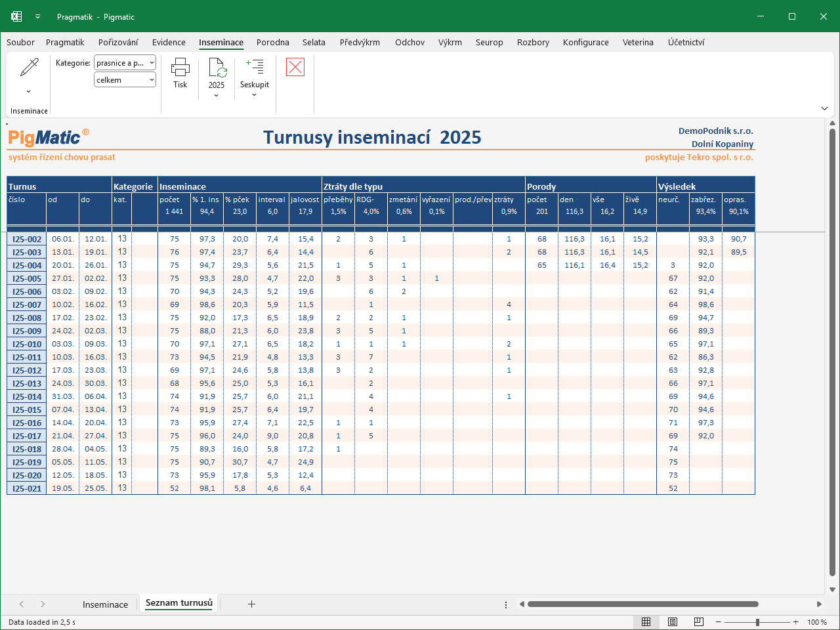The image size is (840, 630).
Task: Switch to the Inseminace sheet tab
Action: [105, 604]
